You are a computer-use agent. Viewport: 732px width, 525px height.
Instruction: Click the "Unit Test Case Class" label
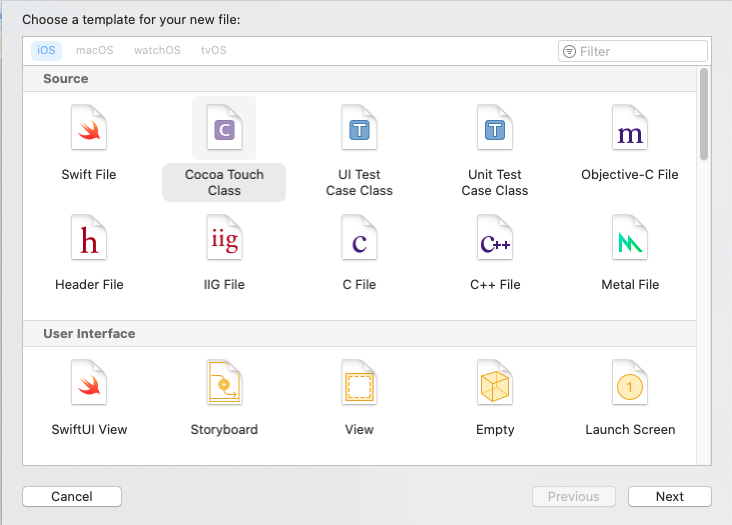tap(495, 182)
